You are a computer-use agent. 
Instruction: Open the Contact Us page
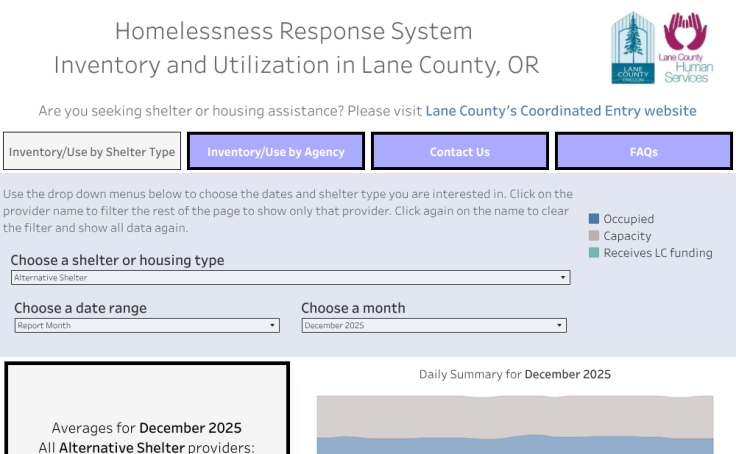click(460, 152)
